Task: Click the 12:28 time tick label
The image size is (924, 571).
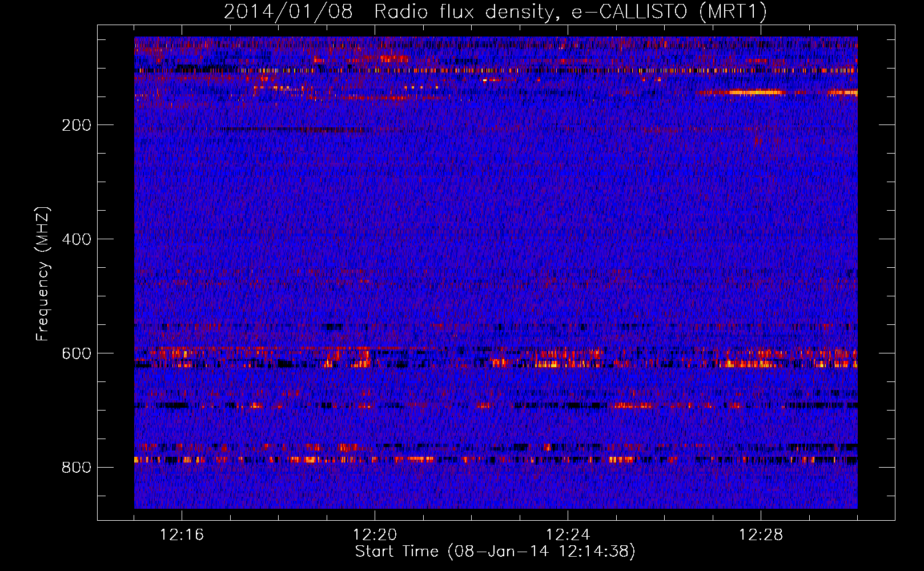Action: pyautogui.click(x=761, y=534)
